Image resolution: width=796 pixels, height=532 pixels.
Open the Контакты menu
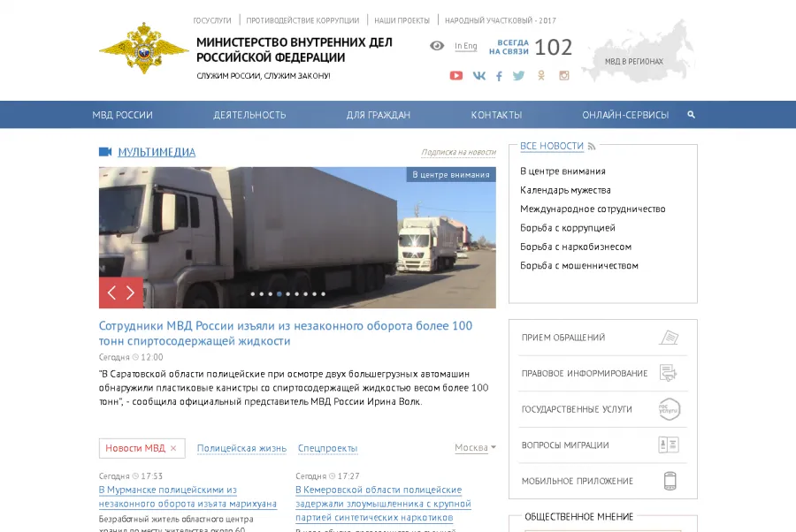[x=496, y=115]
